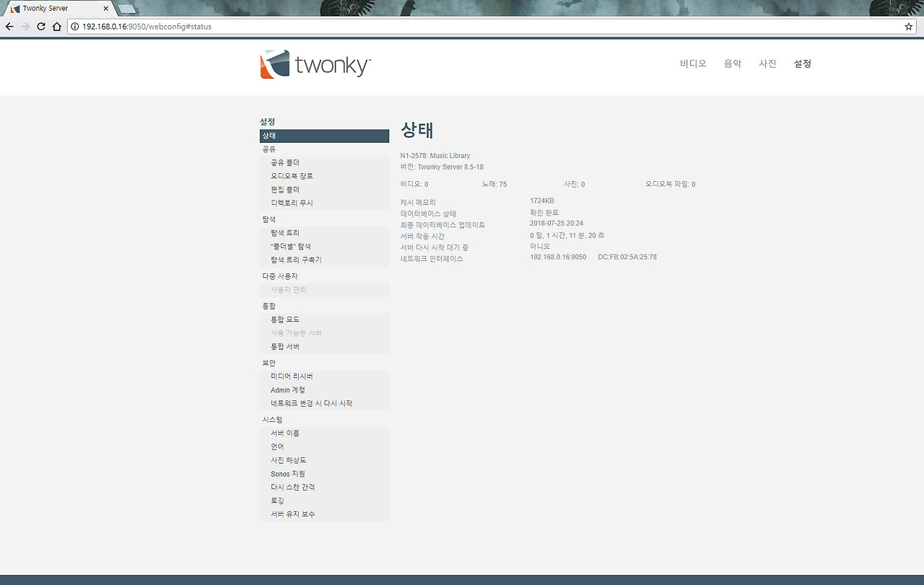The width and height of the screenshot is (924, 585).
Task: Click the "노래: 75" song count
Action: (494, 185)
